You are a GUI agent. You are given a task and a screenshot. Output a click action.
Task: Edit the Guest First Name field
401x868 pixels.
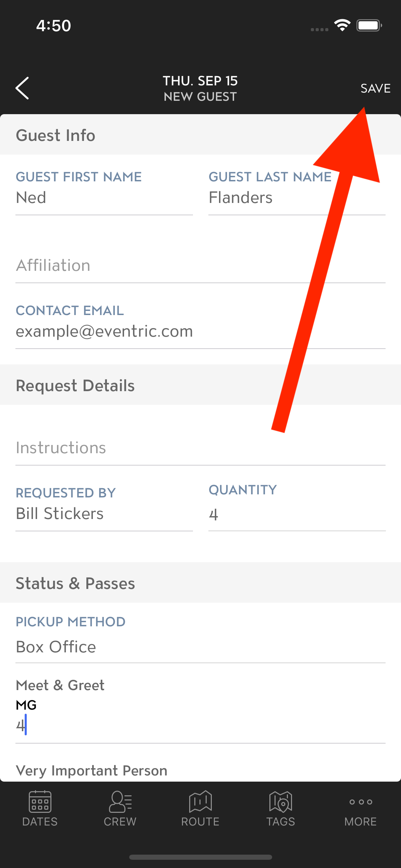tap(104, 192)
